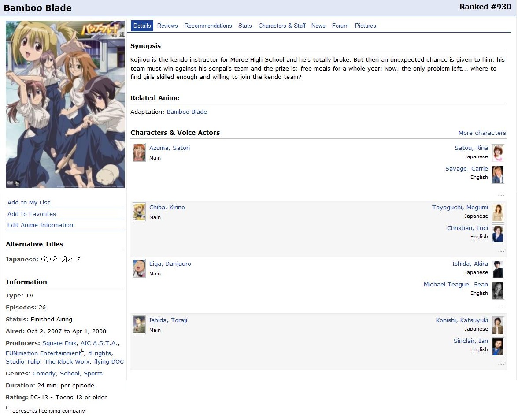The height and width of the screenshot is (420, 518).
Task: Open Konishi, Katsuyuki name link
Action: point(462,320)
